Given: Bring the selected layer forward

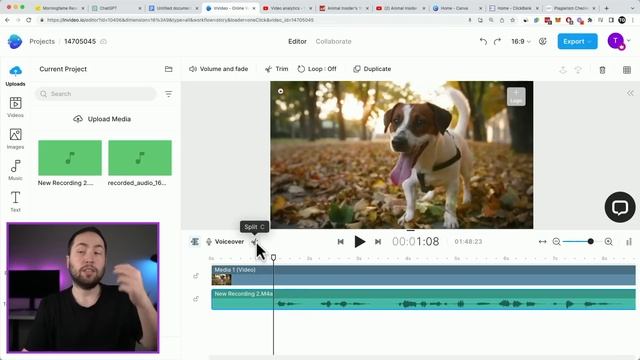Looking at the screenshot, I should (x=563, y=70).
